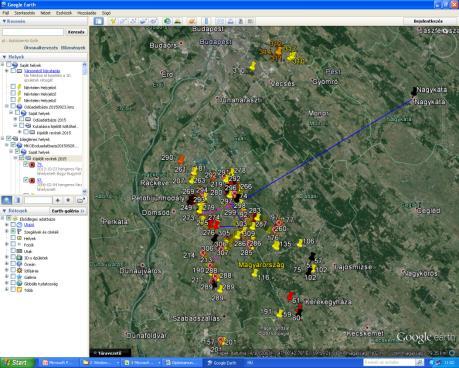Open the planets switcher icon
The image size is (459, 368).
pyautogui.click(x=192, y=21)
